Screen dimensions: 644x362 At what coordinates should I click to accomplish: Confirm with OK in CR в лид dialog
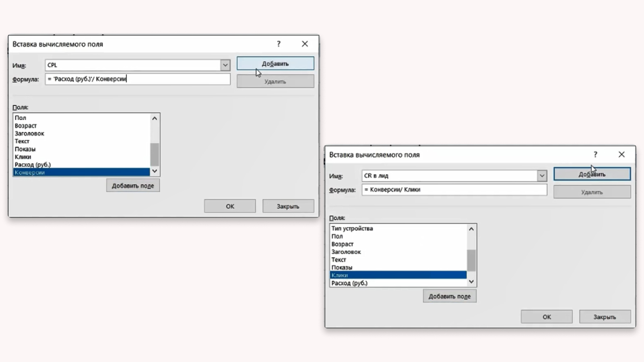[547, 317]
